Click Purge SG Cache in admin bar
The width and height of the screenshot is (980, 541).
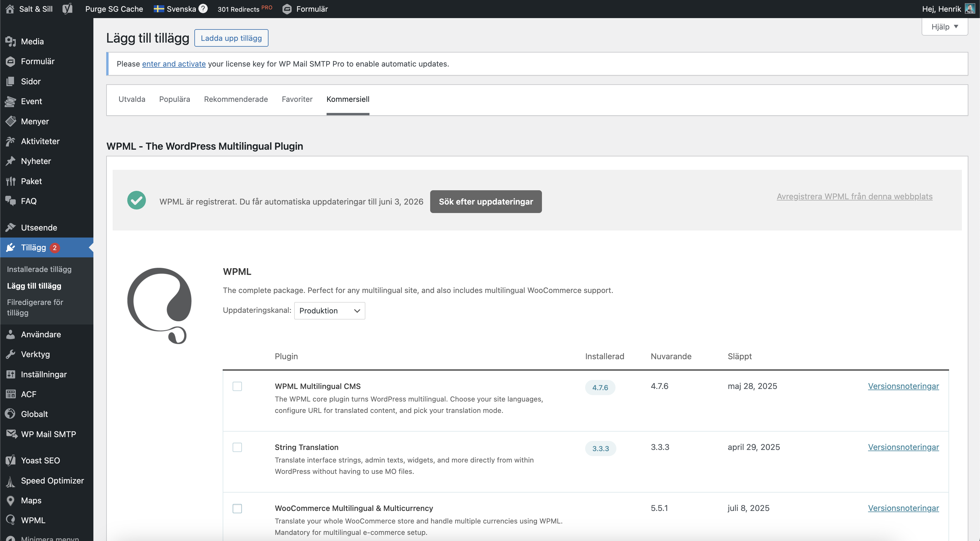pos(114,9)
